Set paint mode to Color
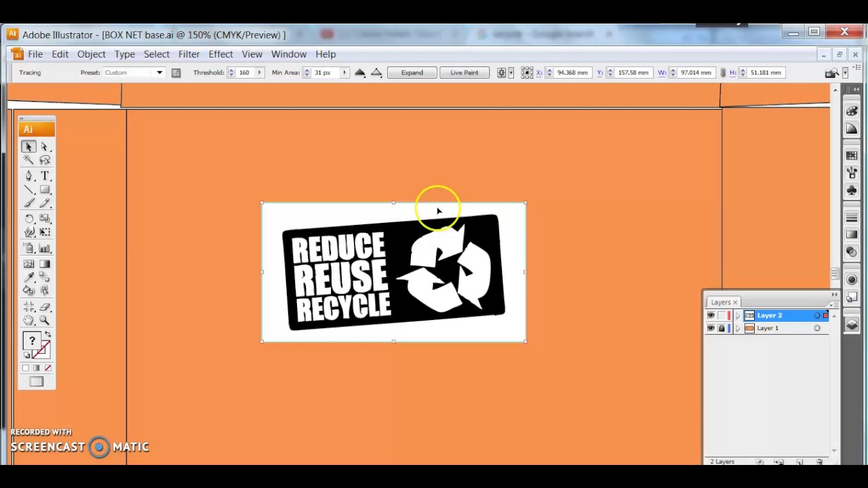Viewport: 868px width, 488px height. click(x=26, y=368)
